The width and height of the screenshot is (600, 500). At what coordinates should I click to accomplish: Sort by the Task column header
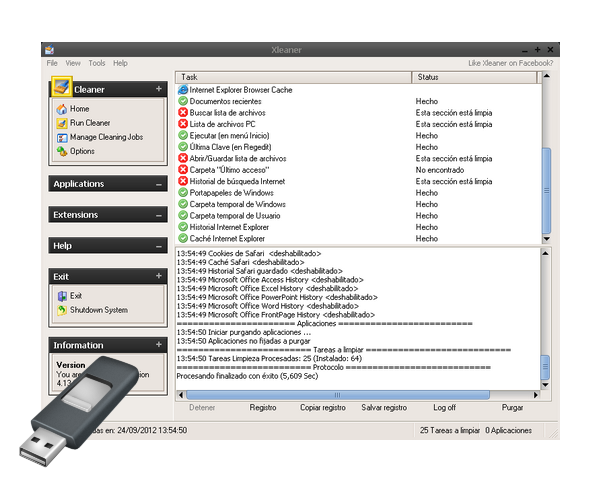pos(293,77)
